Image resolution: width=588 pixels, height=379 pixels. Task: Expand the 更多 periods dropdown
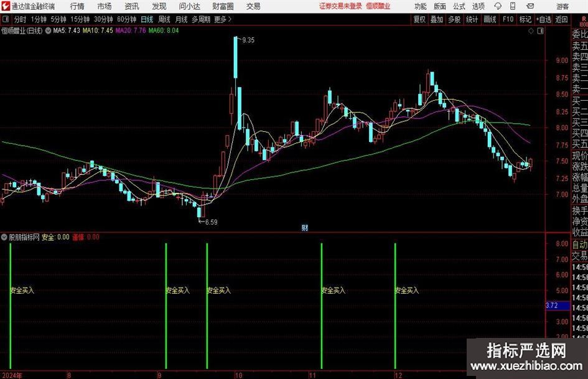point(222,19)
